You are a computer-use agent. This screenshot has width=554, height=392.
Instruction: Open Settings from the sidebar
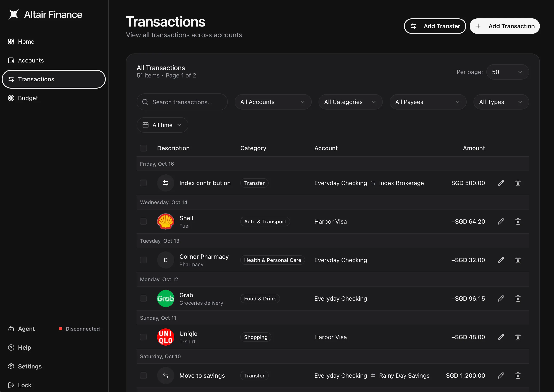click(54, 366)
